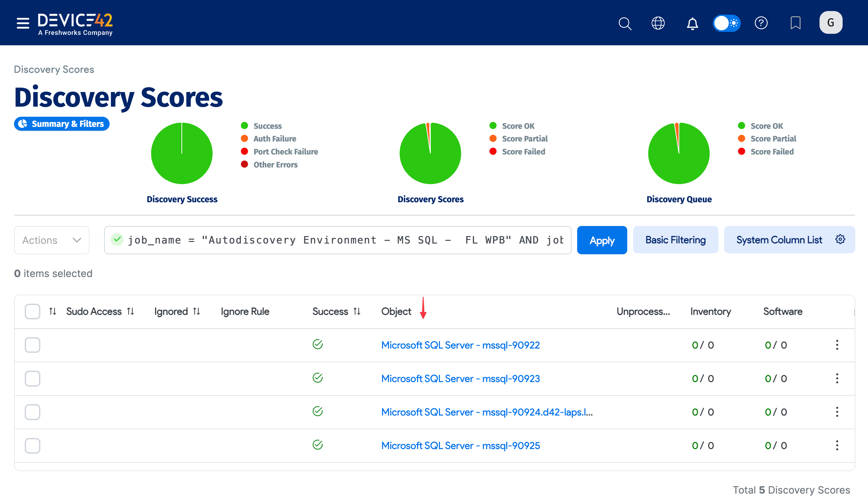Click the user avatar menu
The height and width of the screenshot is (504, 868).
831,22
